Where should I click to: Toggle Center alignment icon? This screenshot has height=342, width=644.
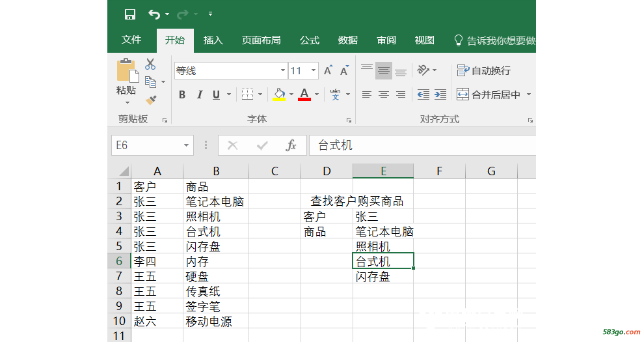point(384,95)
